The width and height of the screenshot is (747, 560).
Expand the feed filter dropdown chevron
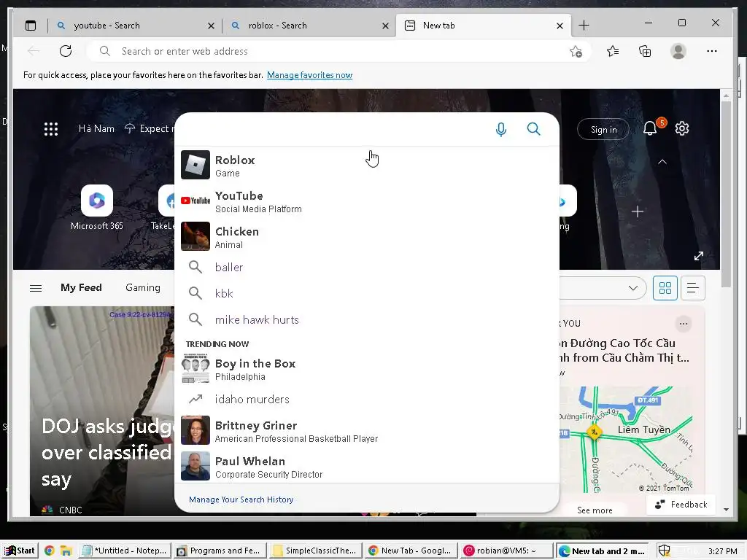click(x=633, y=288)
